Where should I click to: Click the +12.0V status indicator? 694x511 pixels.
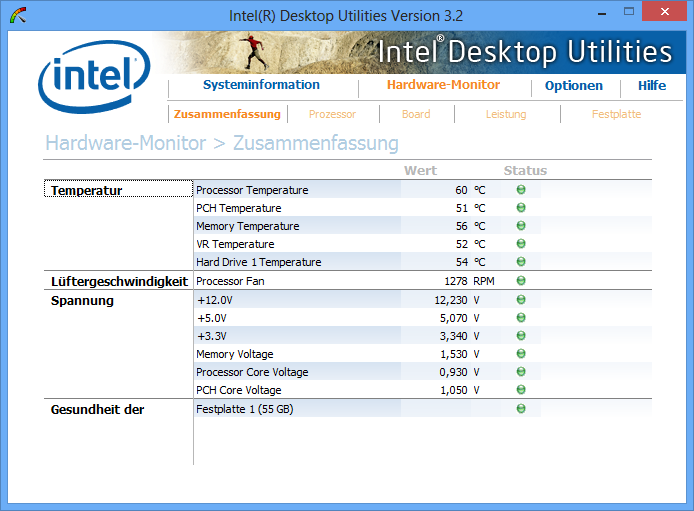521,300
